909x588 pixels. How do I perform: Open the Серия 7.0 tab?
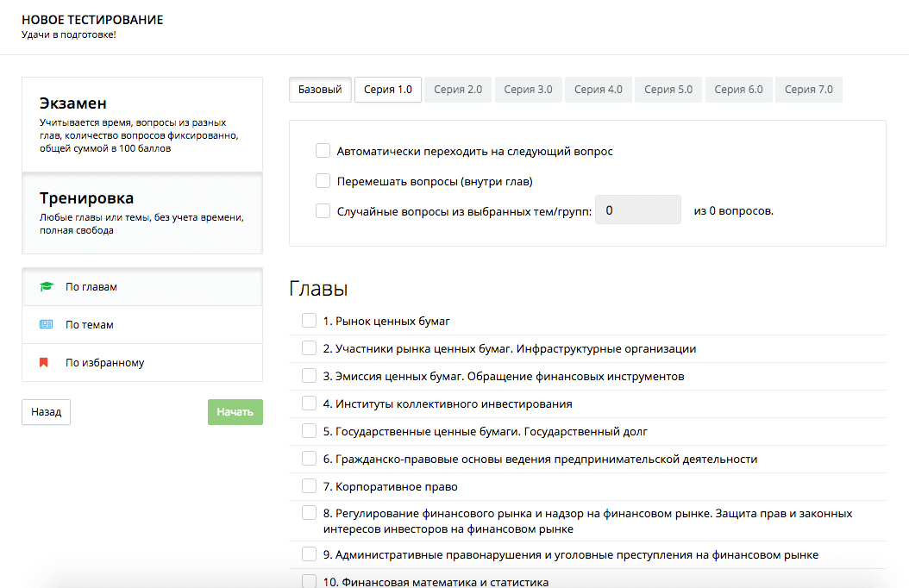pos(808,90)
